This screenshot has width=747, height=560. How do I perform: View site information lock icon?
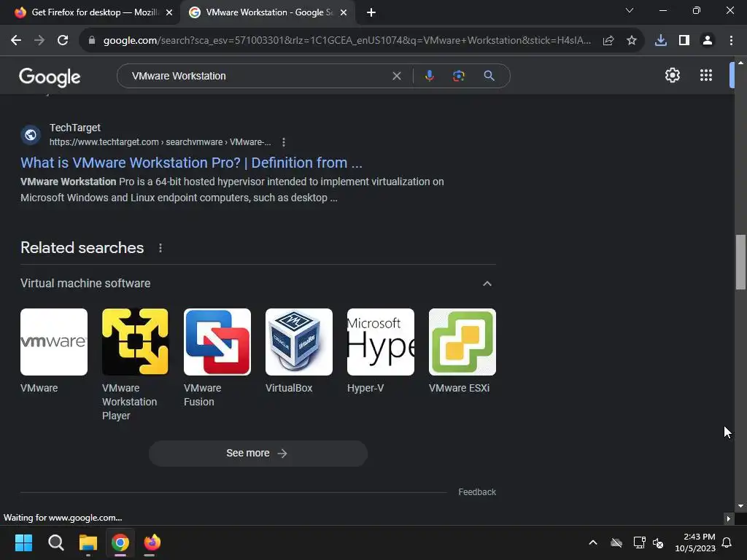click(91, 41)
